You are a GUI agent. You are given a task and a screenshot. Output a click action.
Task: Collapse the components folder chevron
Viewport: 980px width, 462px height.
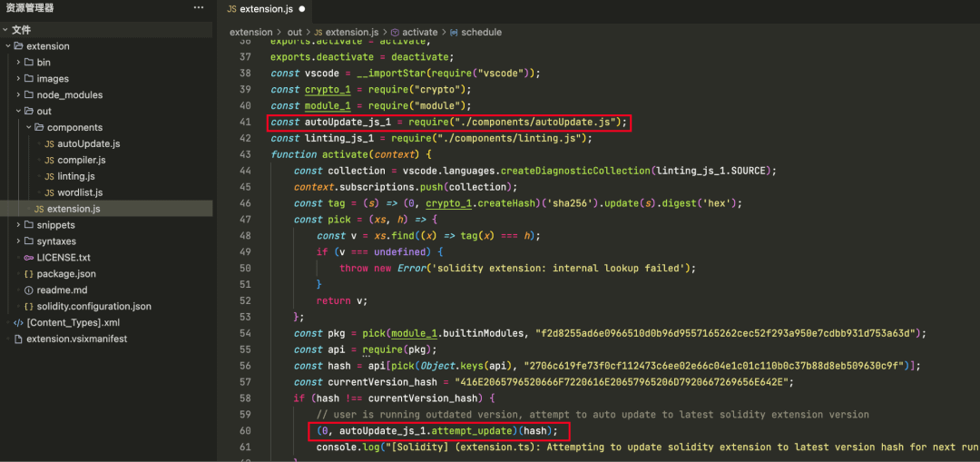(29, 128)
